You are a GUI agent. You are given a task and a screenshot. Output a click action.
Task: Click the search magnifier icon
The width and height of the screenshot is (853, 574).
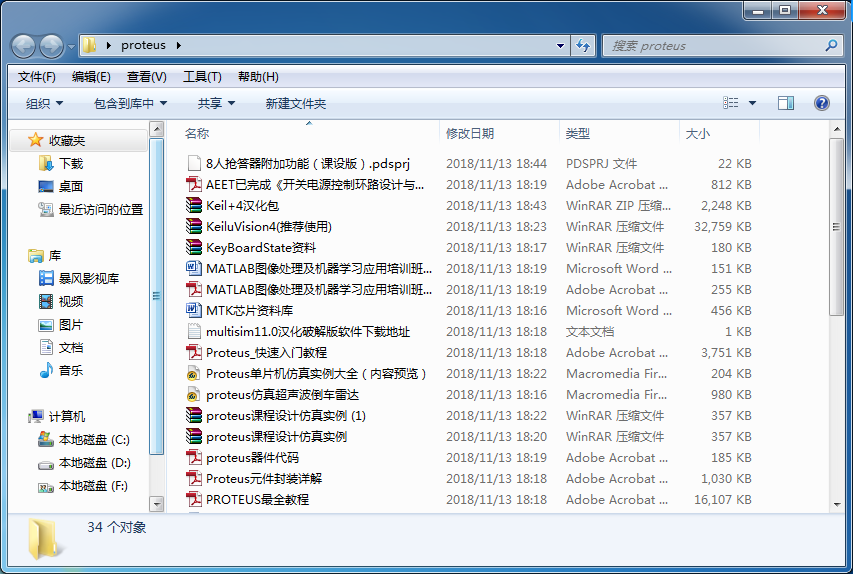(831, 46)
